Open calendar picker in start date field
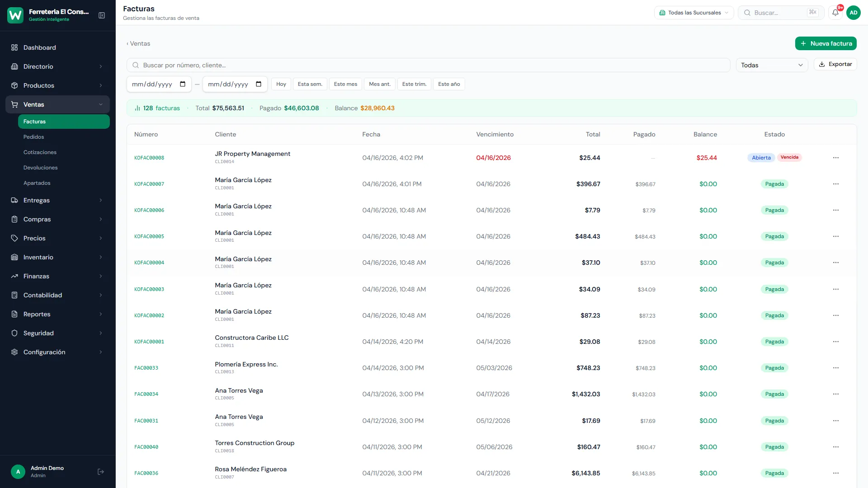The width and height of the screenshot is (868, 488). [183, 84]
